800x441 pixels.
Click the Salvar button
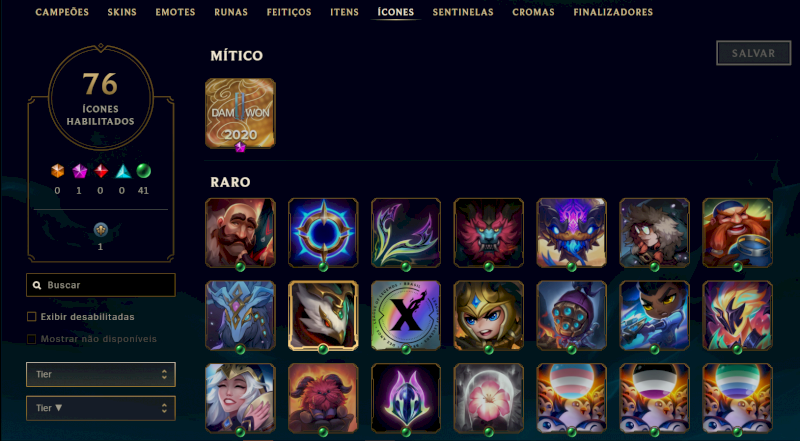pos(754,53)
